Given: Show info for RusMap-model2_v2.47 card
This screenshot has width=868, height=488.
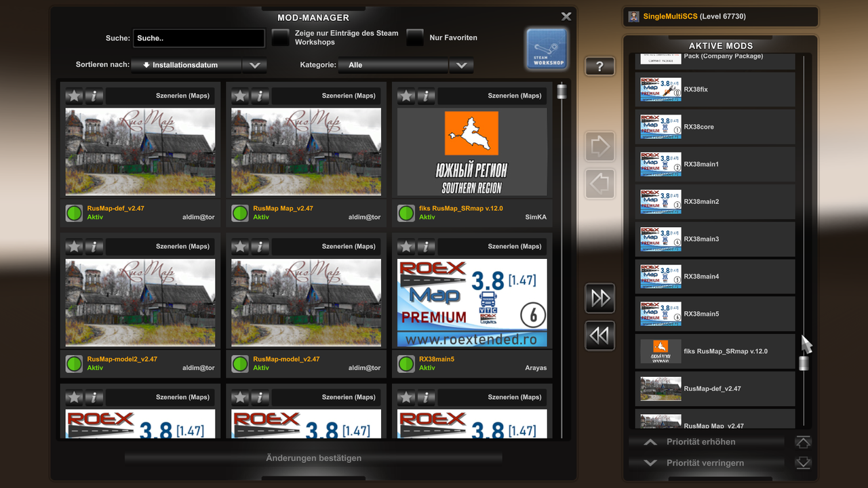Looking at the screenshot, I should (94, 246).
